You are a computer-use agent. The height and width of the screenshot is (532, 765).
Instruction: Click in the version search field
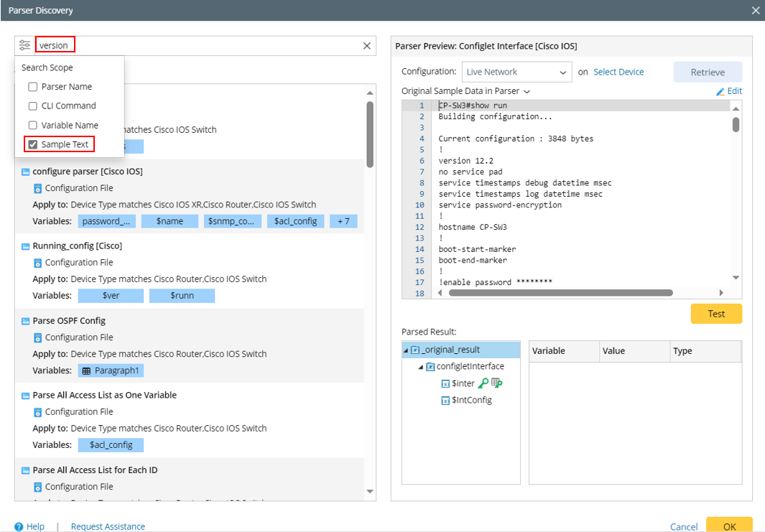click(x=55, y=45)
